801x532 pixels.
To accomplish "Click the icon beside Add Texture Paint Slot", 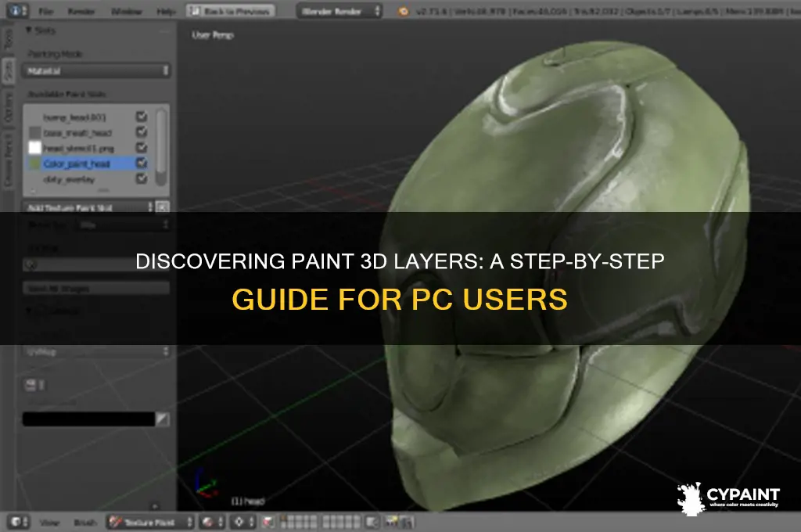I will pyautogui.click(x=163, y=207).
